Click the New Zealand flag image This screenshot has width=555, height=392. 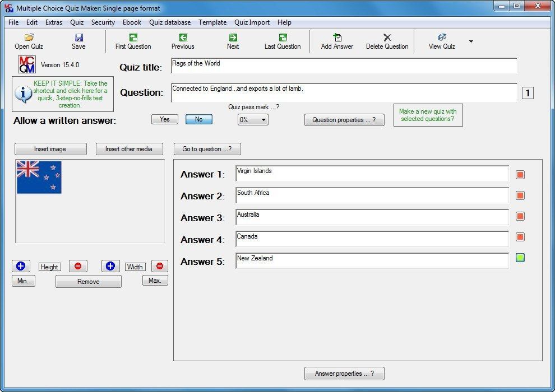[x=38, y=176]
